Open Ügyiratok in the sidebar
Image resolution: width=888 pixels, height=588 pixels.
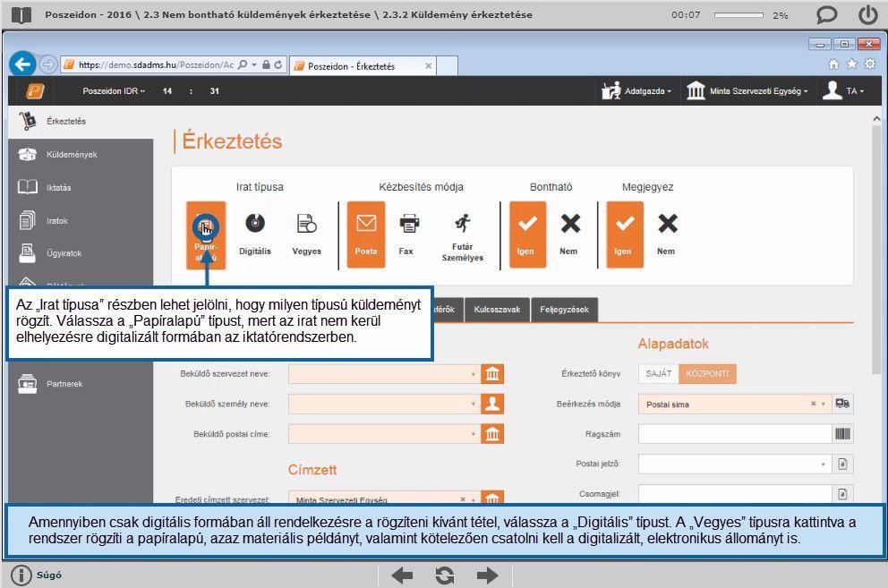(x=81, y=253)
